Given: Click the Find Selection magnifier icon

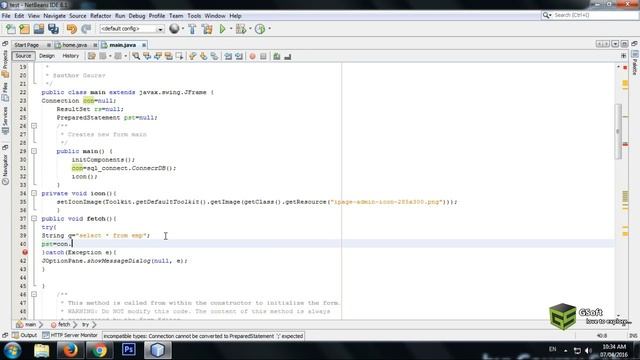Looking at the screenshot, I should coord(136,56).
